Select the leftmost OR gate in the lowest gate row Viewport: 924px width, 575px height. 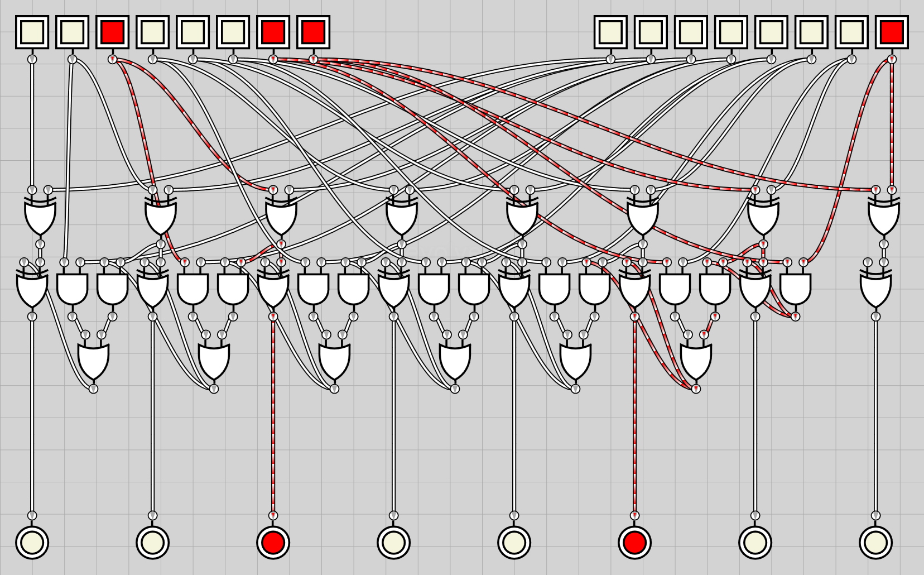point(93,361)
